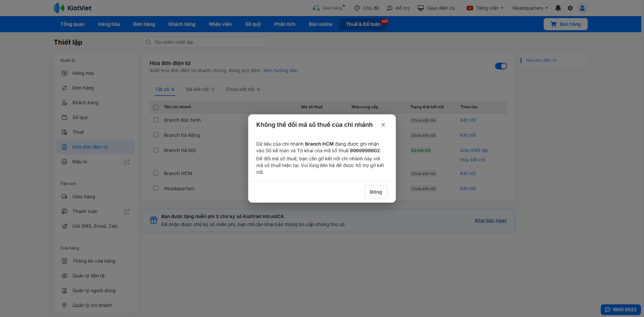Image resolution: width=644 pixels, height=317 pixels.
Task: Close the dialog with the X icon
Action: [x=383, y=125]
